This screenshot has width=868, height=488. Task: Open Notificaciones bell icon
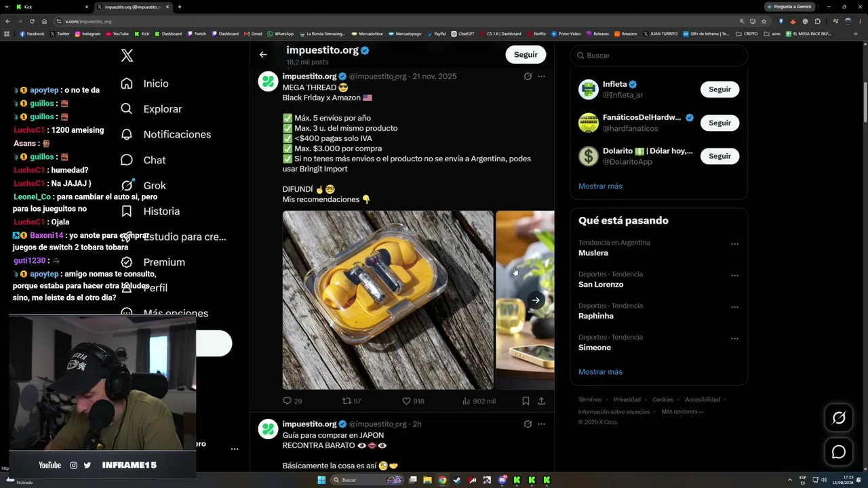point(127,134)
